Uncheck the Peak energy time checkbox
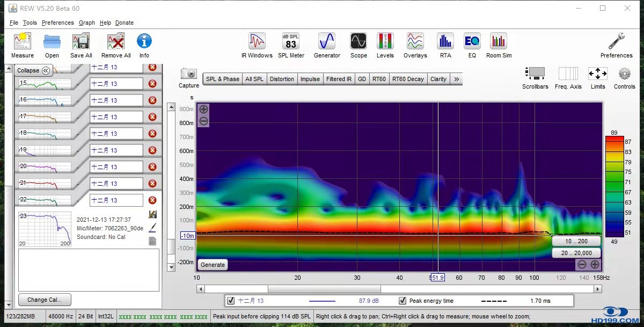 pos(402,301)
